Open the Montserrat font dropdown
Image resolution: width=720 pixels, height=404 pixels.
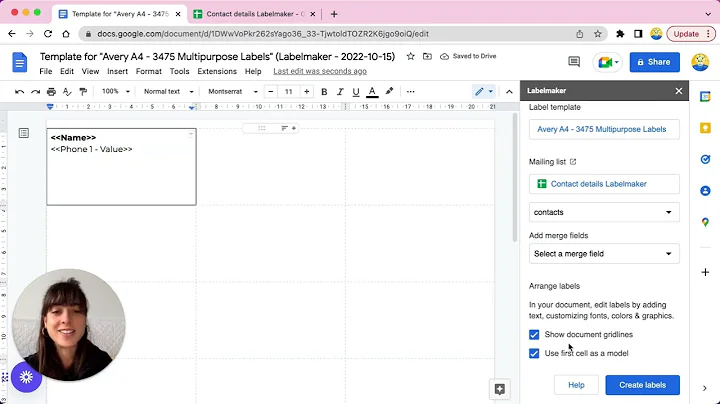point(233,91)
